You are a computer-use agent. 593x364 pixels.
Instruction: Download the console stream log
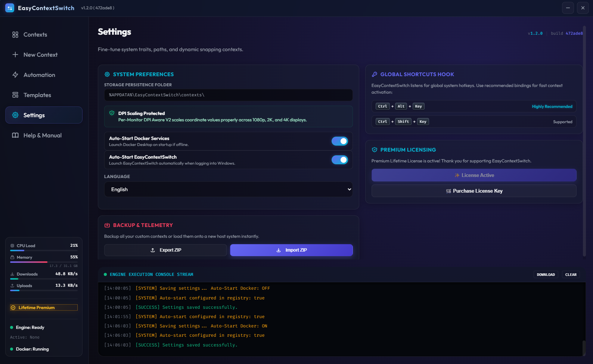tap(546, 274)
